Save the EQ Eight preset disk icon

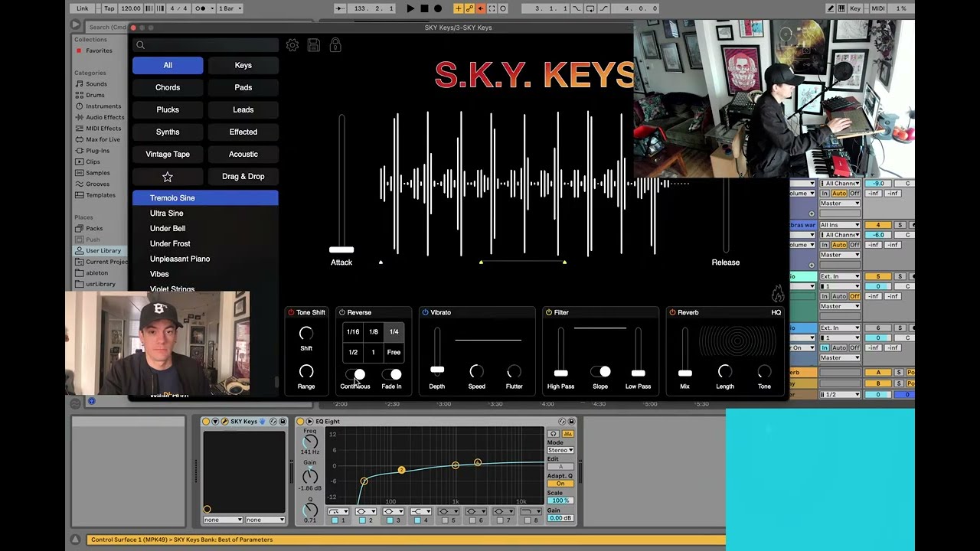click(x=571, y=422)
